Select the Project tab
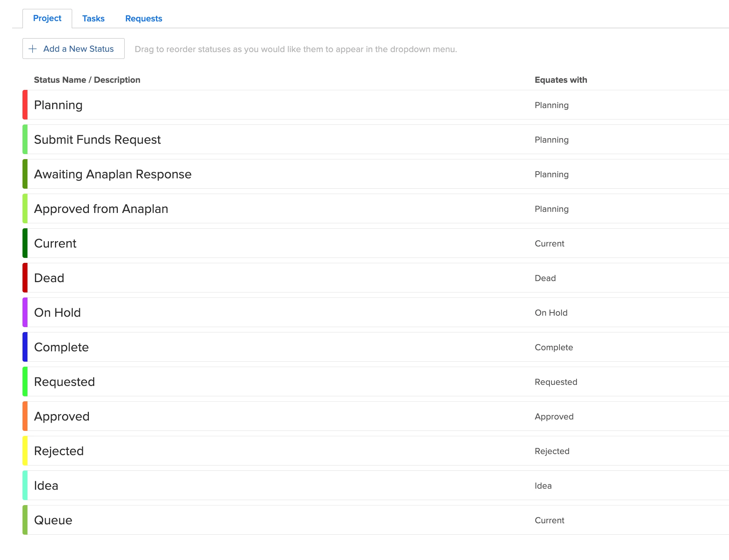Image resolution: width=729 pixels, height=560 pixels. click(x=47, y=18)
